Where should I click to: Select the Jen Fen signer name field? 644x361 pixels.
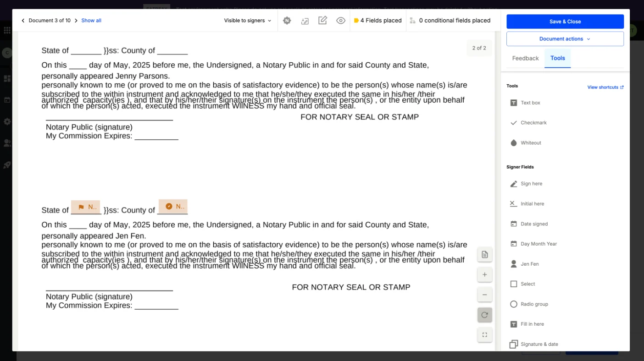524,264
